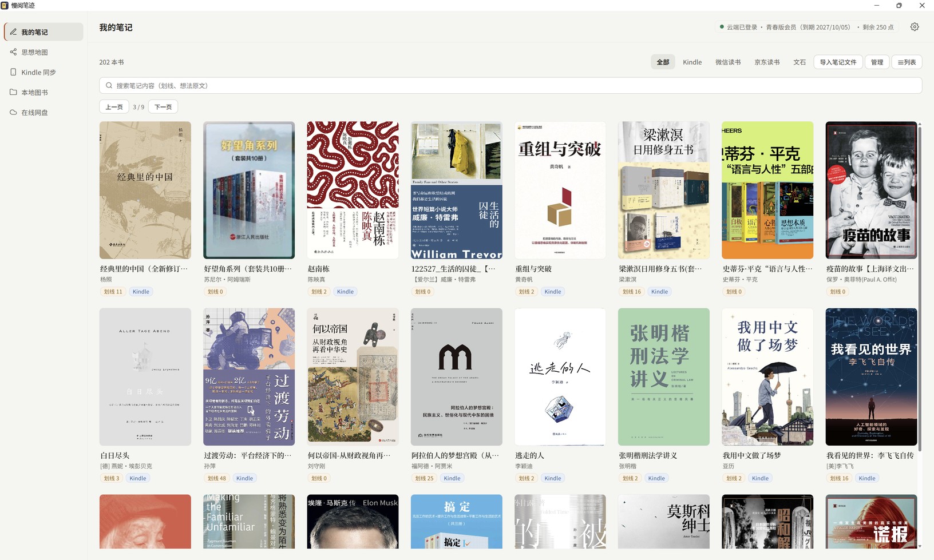This screenshot has width=934, height=560.
Task: Go to the next page with 下一页
Action: click(x=163, y=107)
